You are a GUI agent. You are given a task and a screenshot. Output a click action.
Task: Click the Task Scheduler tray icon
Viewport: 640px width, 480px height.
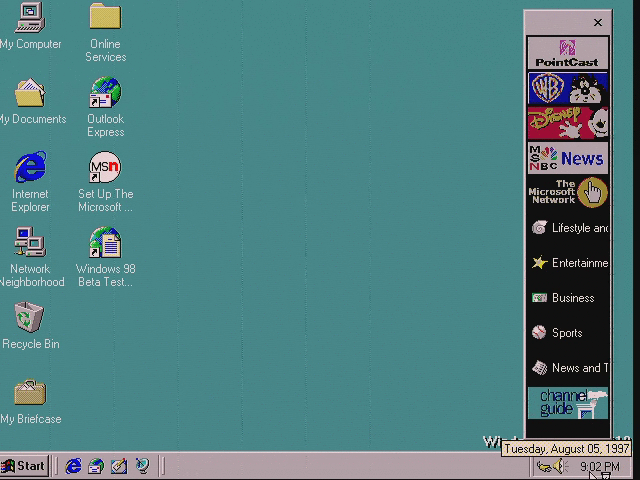coord(544,466)
